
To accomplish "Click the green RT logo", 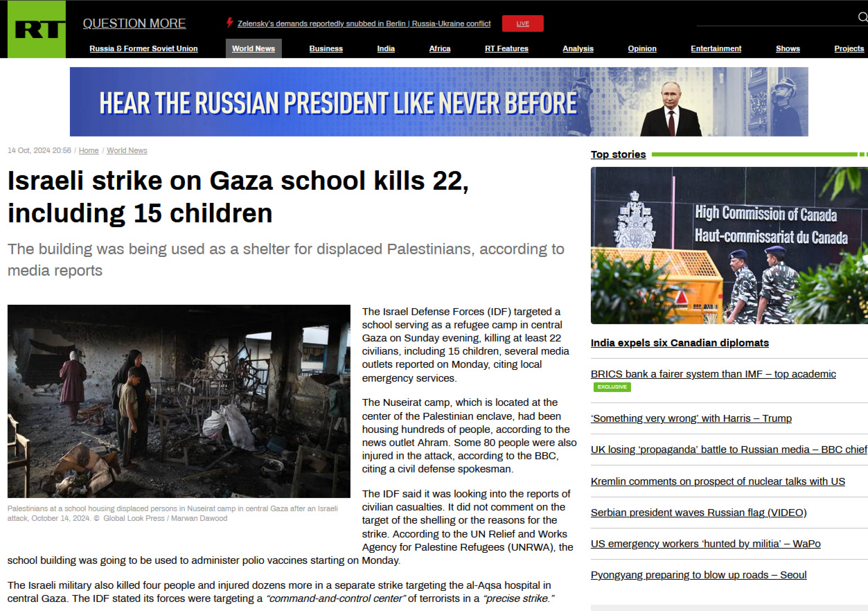I will point(36,29).
